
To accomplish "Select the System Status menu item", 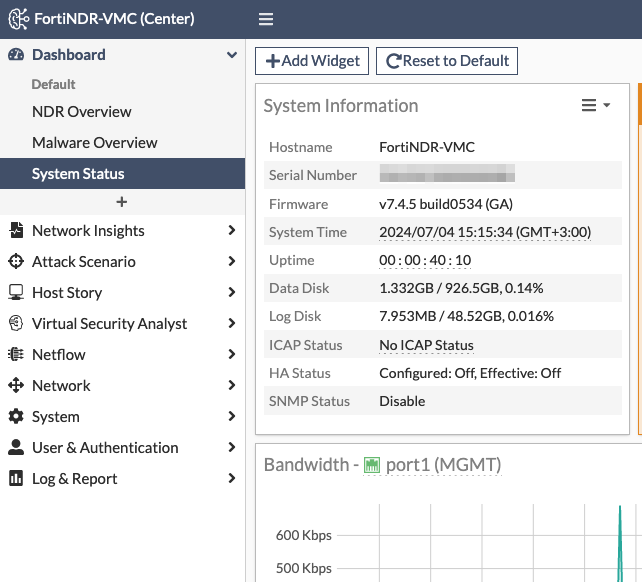I will [x=78, y=174].
